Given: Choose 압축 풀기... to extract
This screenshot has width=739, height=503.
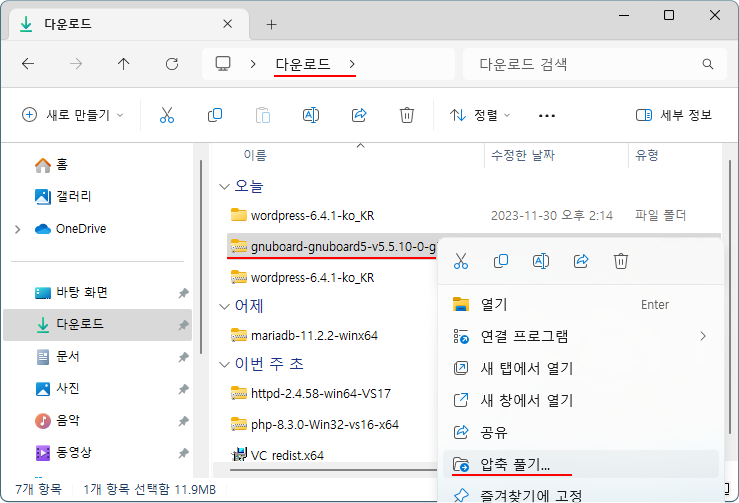Looking at the screenshot, I should tap(581, 464).
